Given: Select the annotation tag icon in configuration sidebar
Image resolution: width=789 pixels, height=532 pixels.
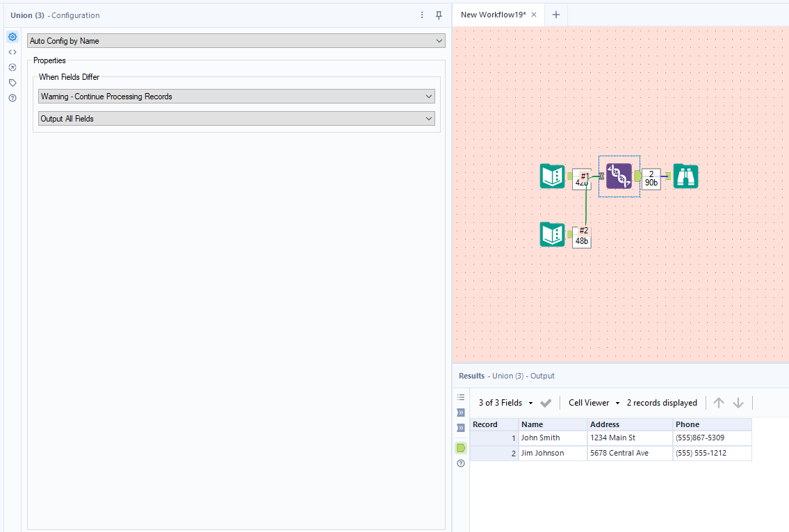Looking at the screenshot, I should 12,82.
